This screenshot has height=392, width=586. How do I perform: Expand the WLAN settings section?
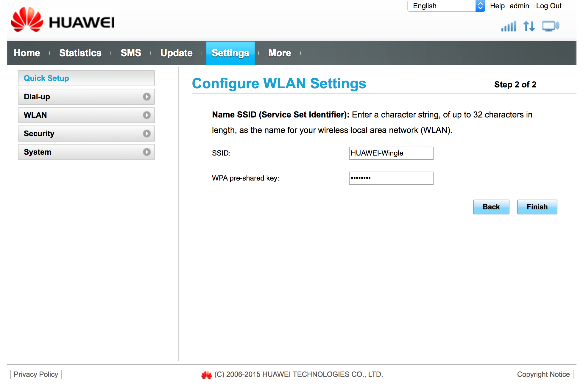click(148, 115)
